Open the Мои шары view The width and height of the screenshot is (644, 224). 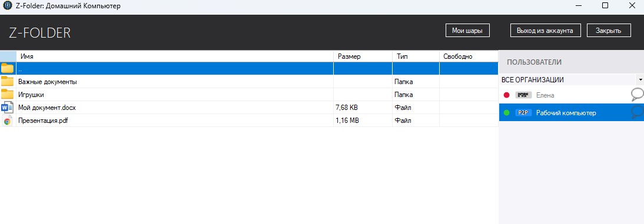467,31
